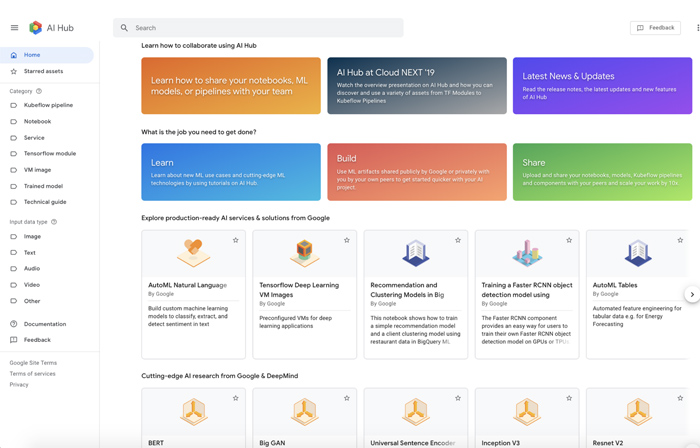Click the AI Hub logo
Image resolution: width=700 pixels, height=448 pixels.
(36, 28)
